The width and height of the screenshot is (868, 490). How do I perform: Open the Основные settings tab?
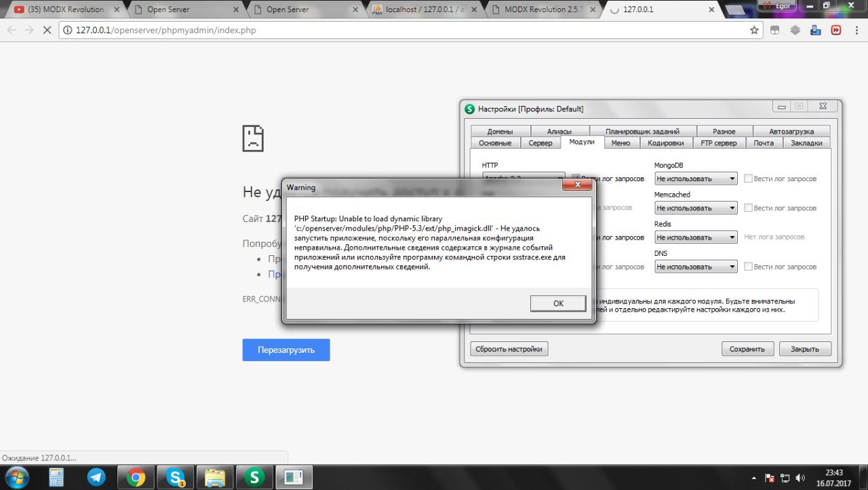[495, 143]
